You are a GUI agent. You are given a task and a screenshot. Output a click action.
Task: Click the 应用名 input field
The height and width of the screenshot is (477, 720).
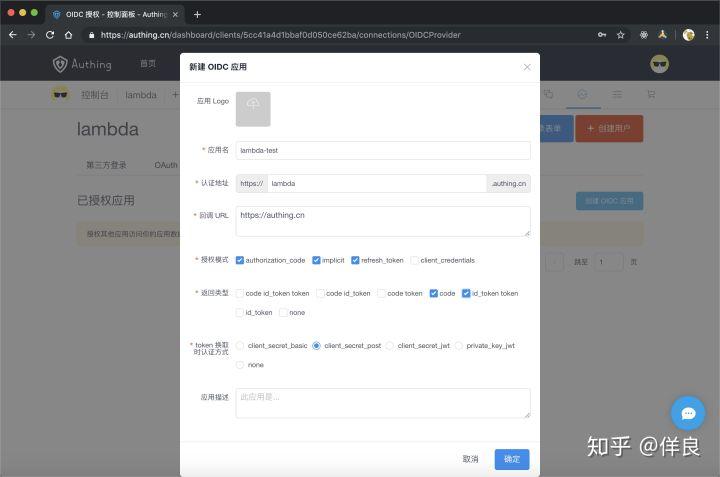tap(383, 151)
